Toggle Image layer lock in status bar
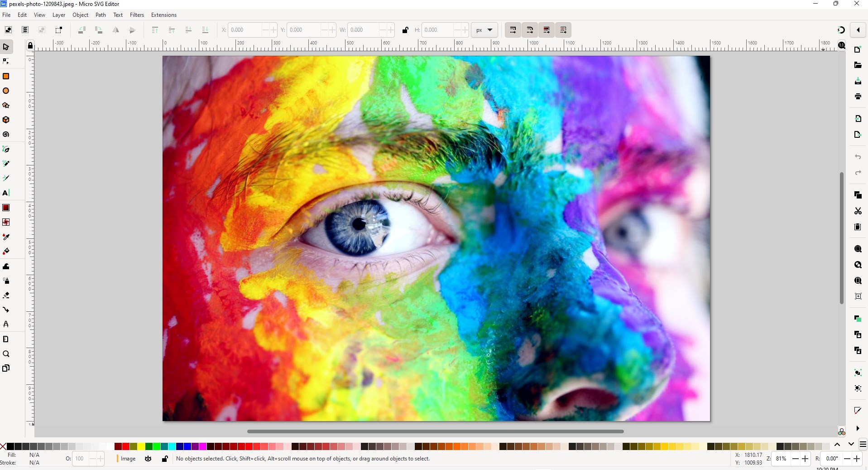 pyautogui.click(x=165, y=459)
